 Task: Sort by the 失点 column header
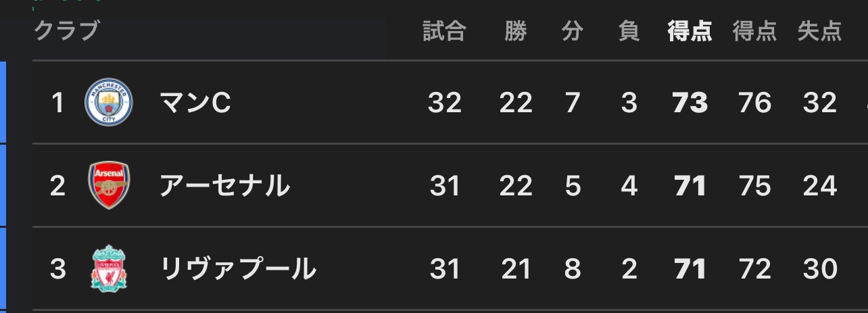[819, 32]
